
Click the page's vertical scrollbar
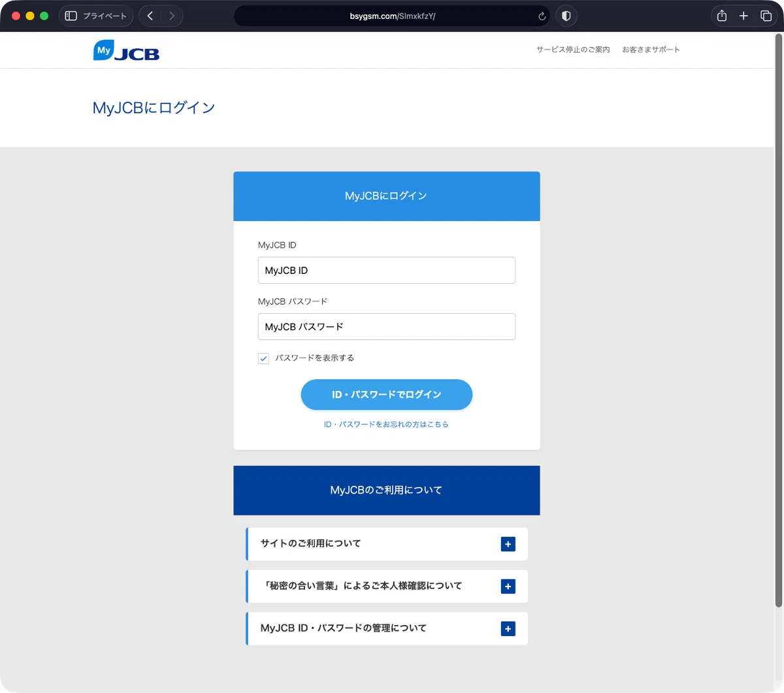pos(778,320)
